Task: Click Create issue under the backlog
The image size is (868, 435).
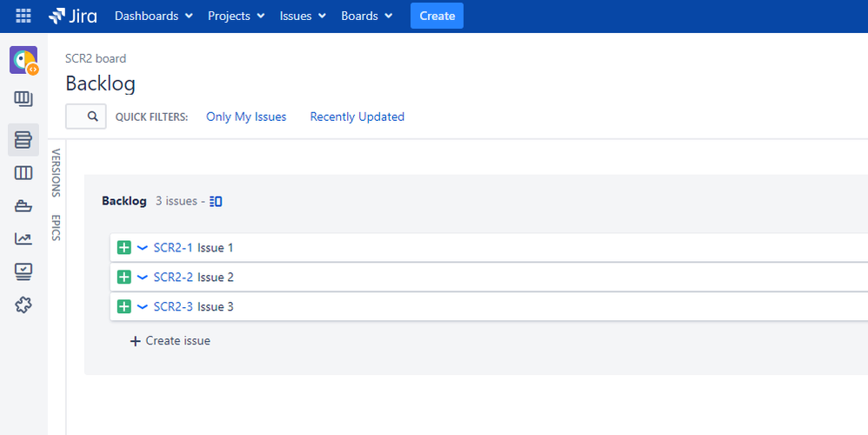Action: point(170,341)
